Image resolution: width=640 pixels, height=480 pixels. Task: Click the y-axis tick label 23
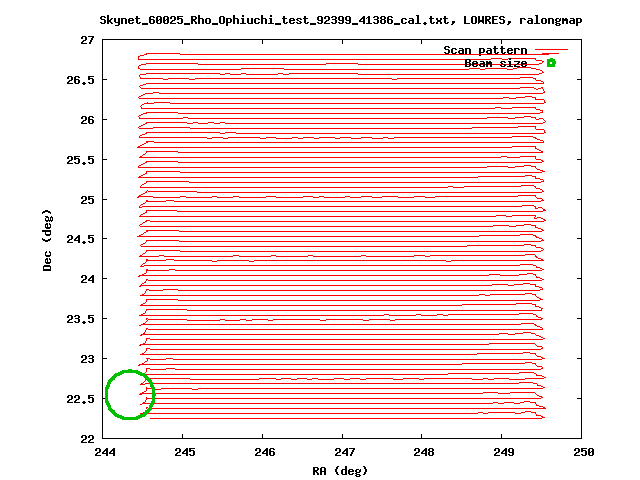87,359
